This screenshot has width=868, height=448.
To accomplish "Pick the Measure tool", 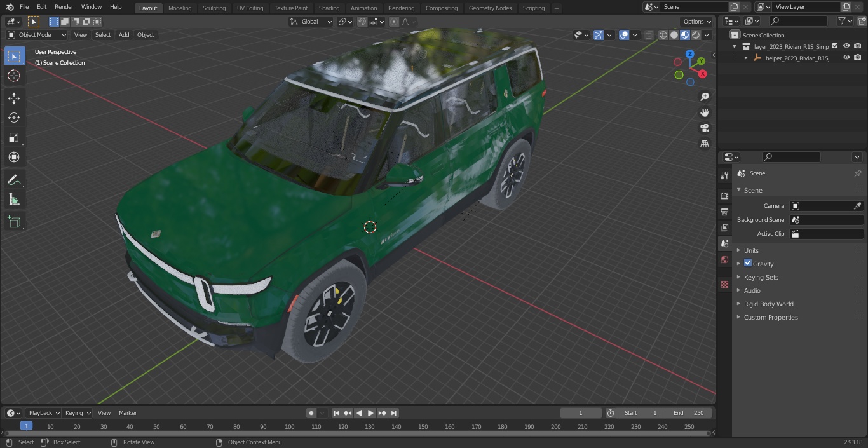I will (14, 200).
